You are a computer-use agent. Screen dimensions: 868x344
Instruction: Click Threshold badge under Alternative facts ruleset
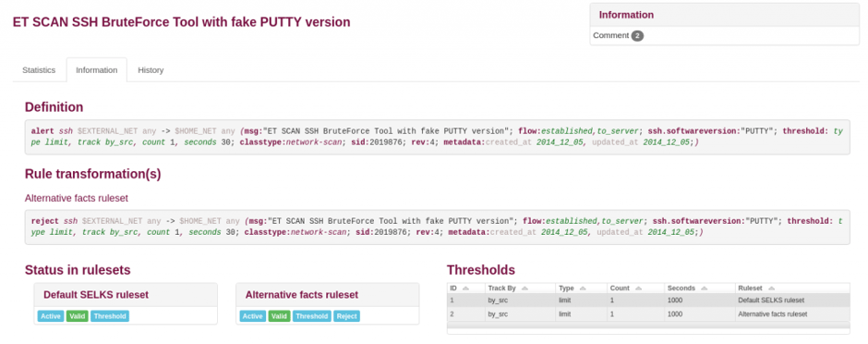(x=312, y=316)
